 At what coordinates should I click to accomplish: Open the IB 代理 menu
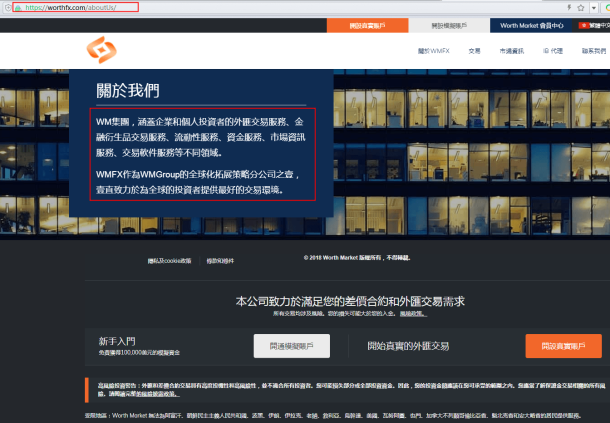(x=553, y=51)
